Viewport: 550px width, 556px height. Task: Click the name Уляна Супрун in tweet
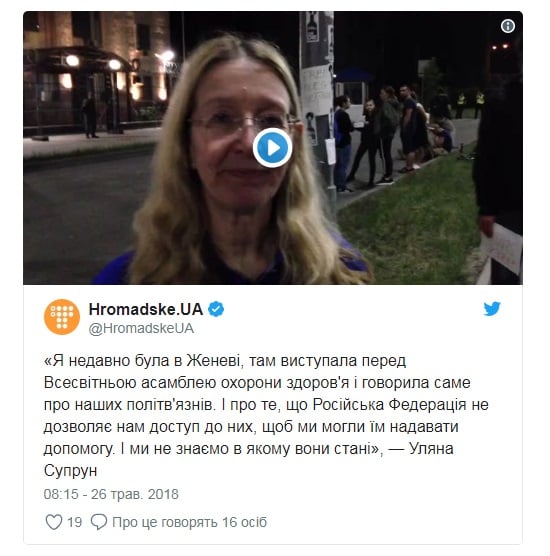coord(249,460)
